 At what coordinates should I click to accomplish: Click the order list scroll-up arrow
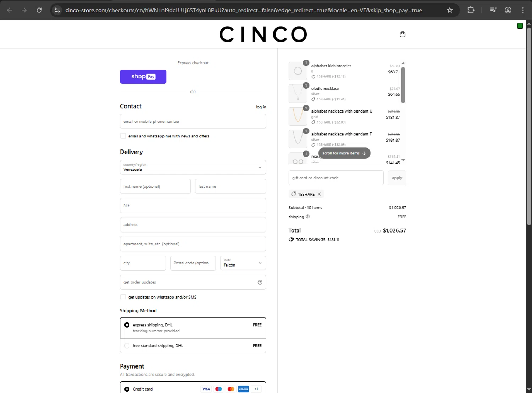click(403, 63)
